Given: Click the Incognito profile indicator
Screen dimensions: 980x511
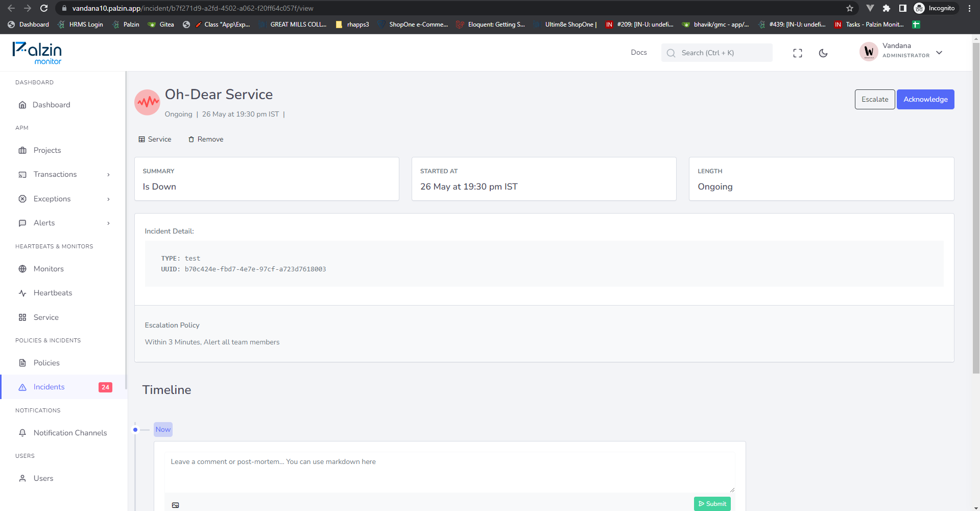Looking at the screenshot, I should (x=936, y=8).
